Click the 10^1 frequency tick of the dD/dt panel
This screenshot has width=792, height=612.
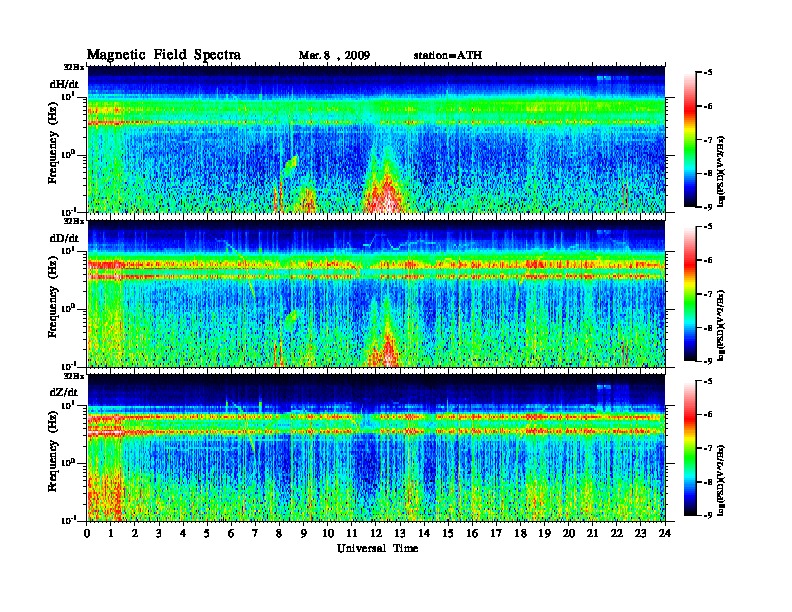pos(67,251)
